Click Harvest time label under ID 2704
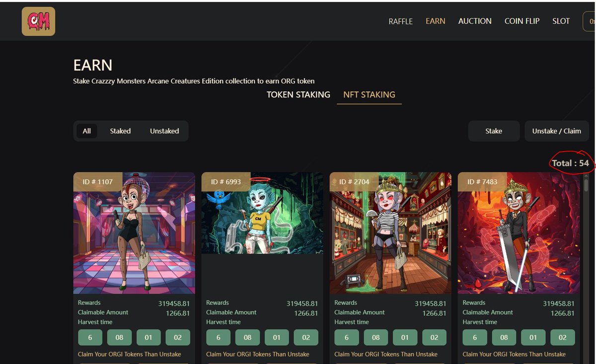Viewport: 596px width, 364px height. click(352, 322)
